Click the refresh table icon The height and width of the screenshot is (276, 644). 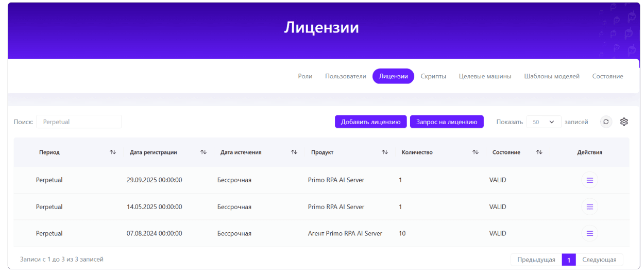pyautogui.click(x=606, y=122)
